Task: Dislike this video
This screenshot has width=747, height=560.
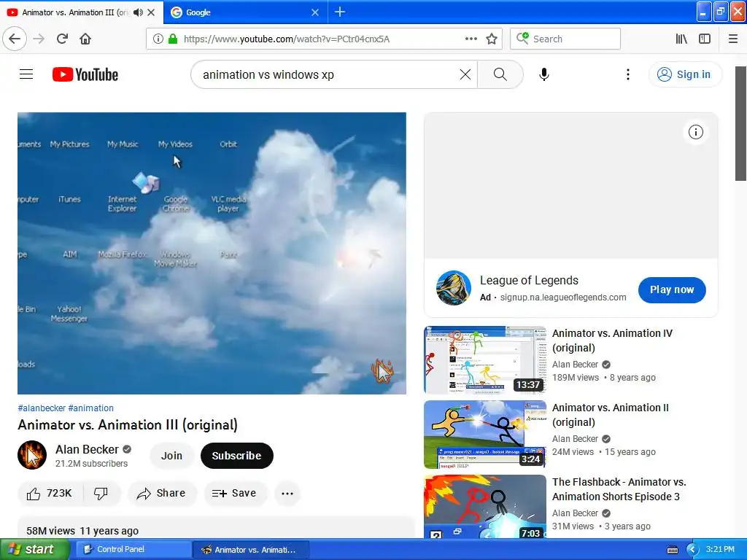Action: [x=101, y=494]
